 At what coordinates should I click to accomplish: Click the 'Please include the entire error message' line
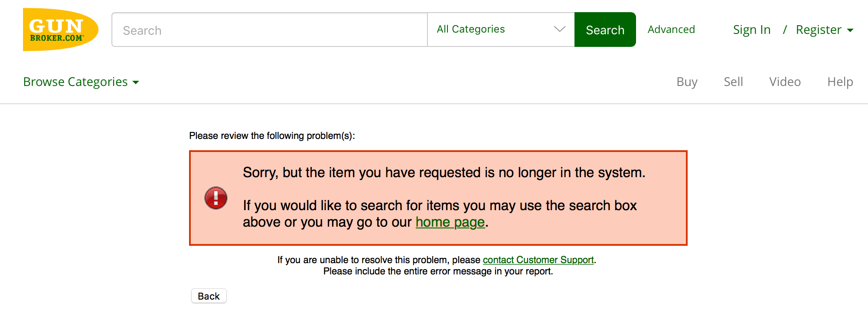pos(438,271)
